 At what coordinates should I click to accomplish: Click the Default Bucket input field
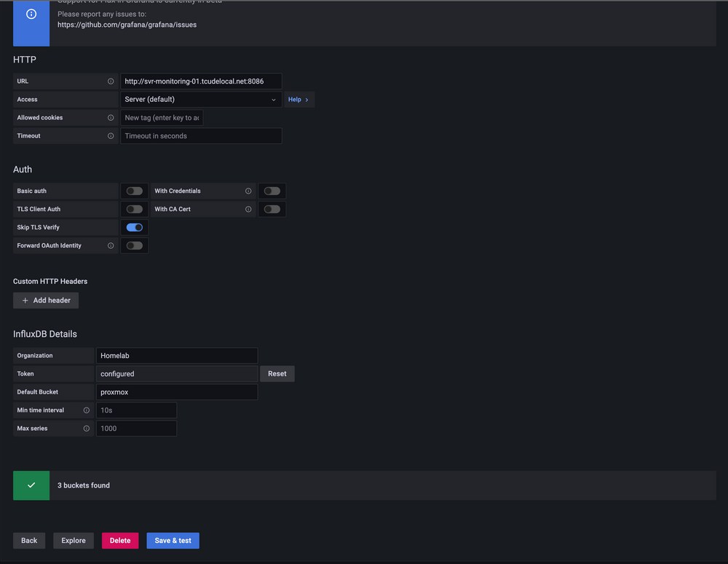(177, 392)
